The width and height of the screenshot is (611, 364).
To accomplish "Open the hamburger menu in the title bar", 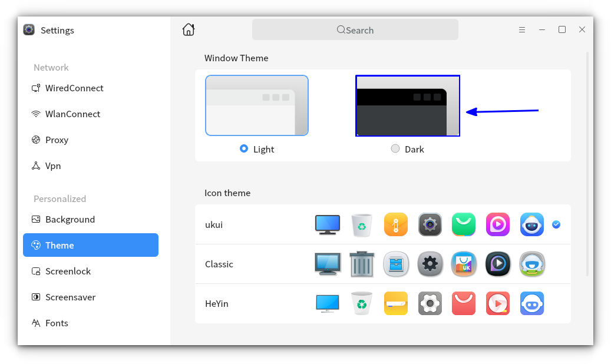I will coord(522,29).
